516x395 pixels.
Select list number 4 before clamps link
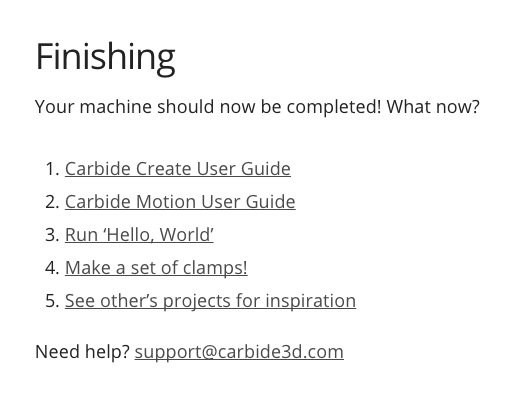point(53,268)
